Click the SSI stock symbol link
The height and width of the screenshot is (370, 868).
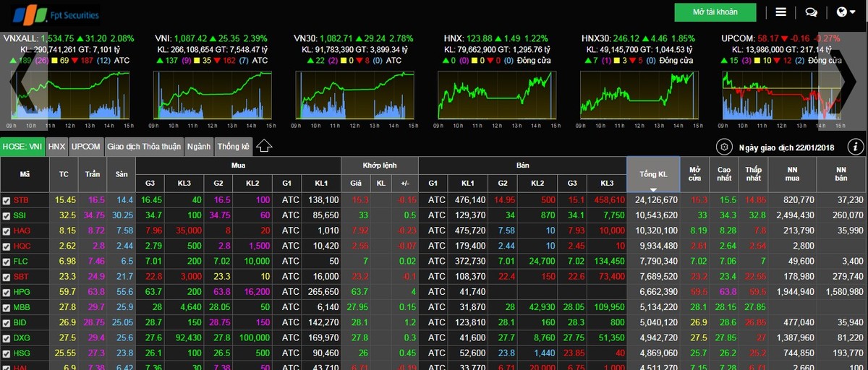(20, 215)
